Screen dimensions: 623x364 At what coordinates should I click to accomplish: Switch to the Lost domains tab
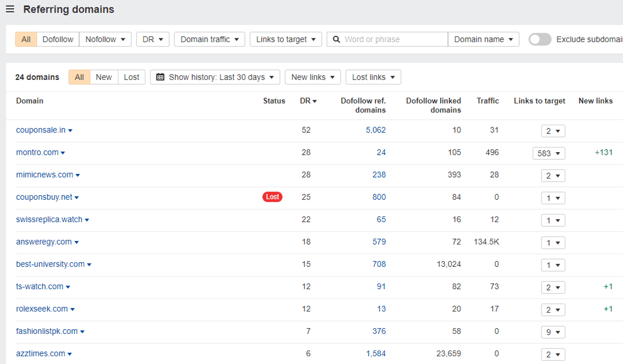pos(131,77)
